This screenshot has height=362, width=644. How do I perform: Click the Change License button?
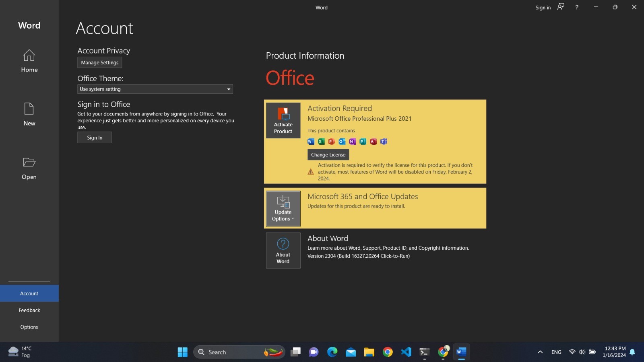[328, 155]
